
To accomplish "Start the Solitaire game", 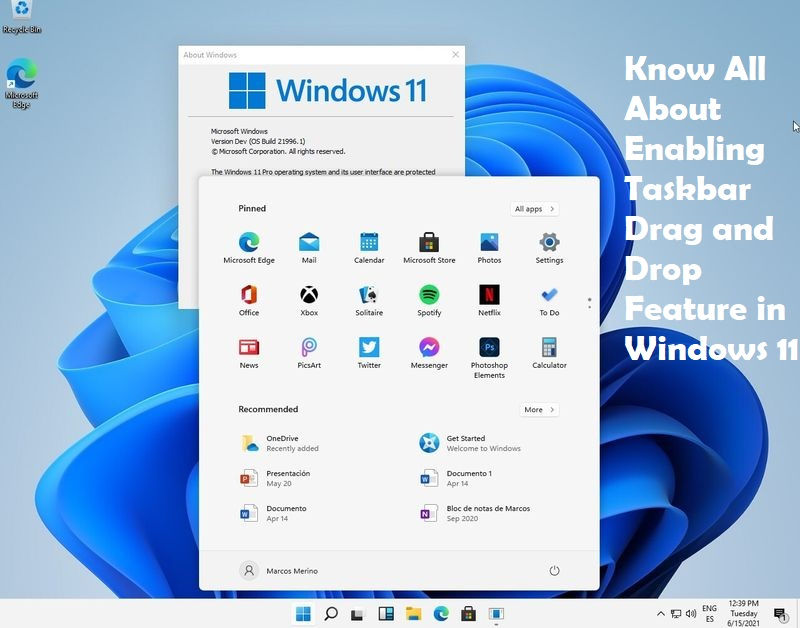I will coord(369,300).
